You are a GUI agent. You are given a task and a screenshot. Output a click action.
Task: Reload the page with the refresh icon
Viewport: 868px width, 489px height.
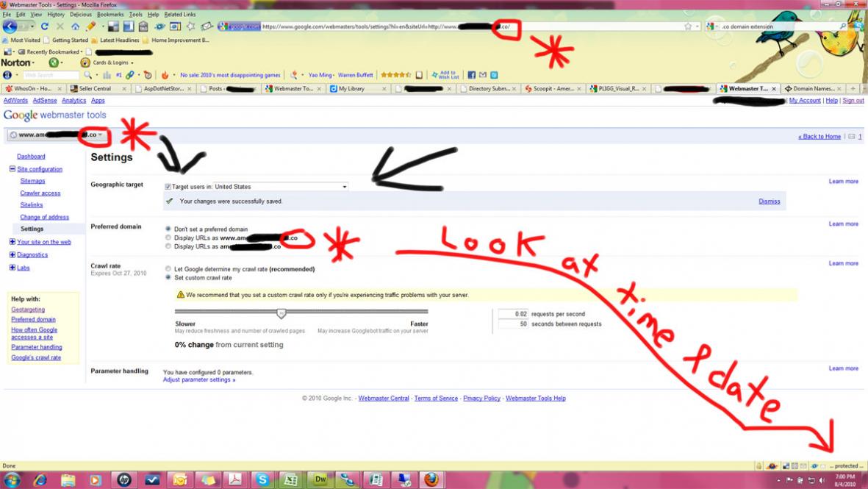(x=44, y=26)
